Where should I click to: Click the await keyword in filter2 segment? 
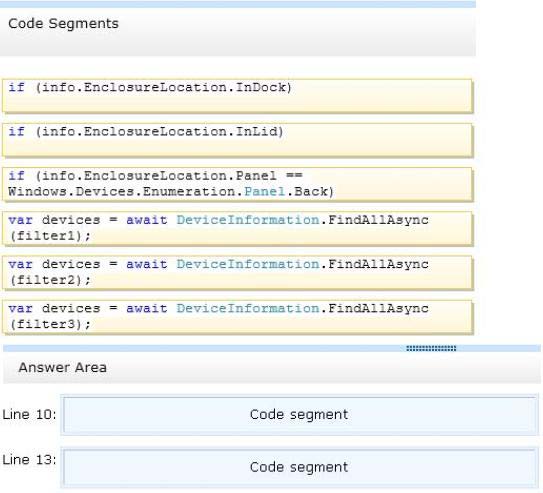[x=147, y=264]
